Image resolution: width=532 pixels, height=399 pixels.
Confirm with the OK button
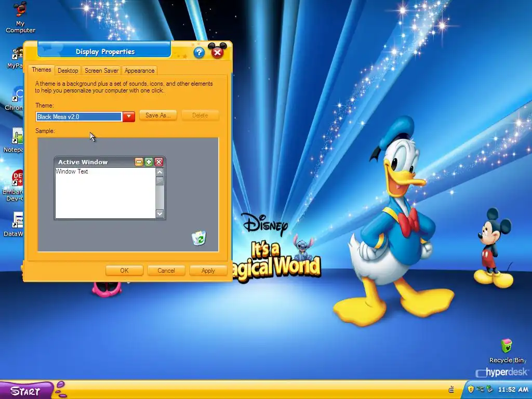pyautogui.click(x=124, y=271)
